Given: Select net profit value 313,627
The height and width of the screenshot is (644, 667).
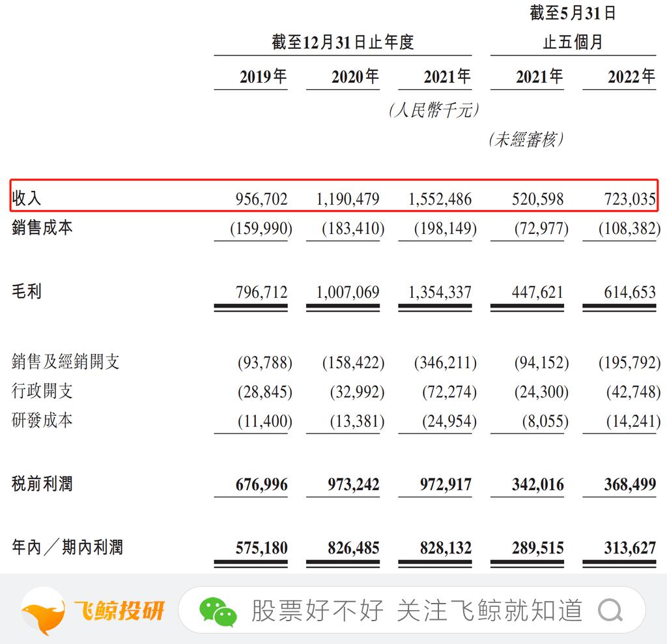Looking at the screenshot, I should coord(630,548).
